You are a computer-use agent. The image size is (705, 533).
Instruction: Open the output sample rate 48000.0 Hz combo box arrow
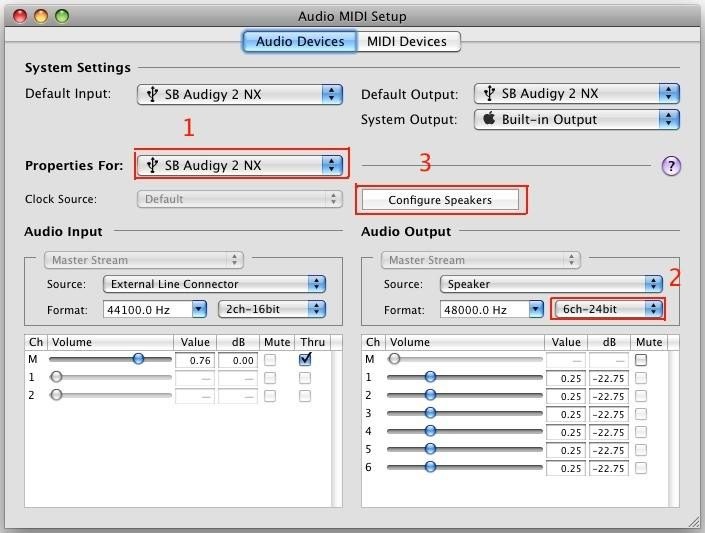[536, 309]
